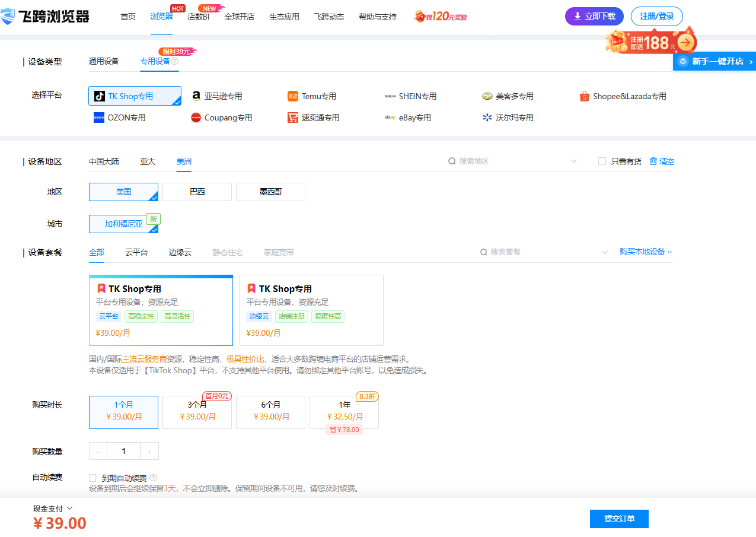The width and height of the screenshot is (756, 537).
Task: Select the 1个月 purchase duration
Action: (123, 412)
